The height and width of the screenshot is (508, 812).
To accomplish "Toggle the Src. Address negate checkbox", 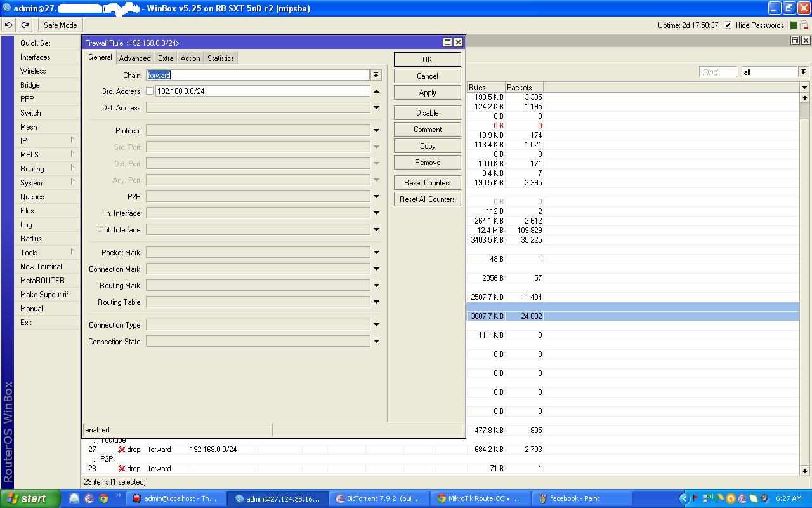I will coord(150,91).
